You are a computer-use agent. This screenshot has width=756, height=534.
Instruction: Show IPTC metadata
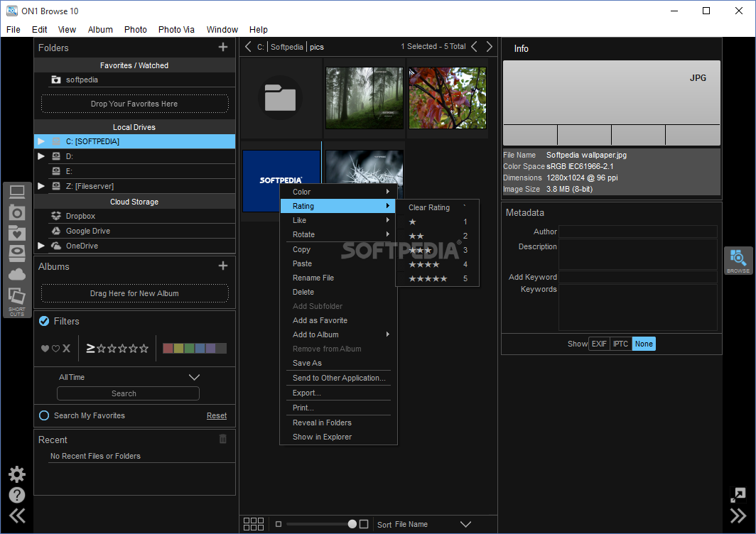(620, 344)
